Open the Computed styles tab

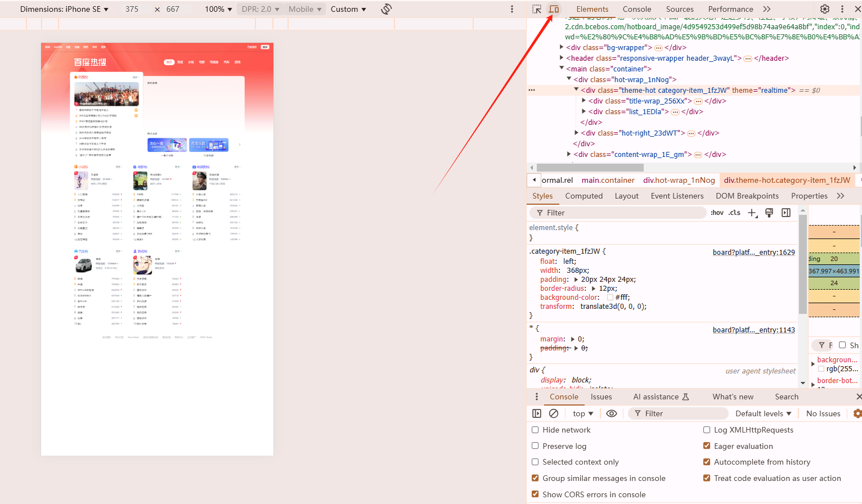[584, 196]
